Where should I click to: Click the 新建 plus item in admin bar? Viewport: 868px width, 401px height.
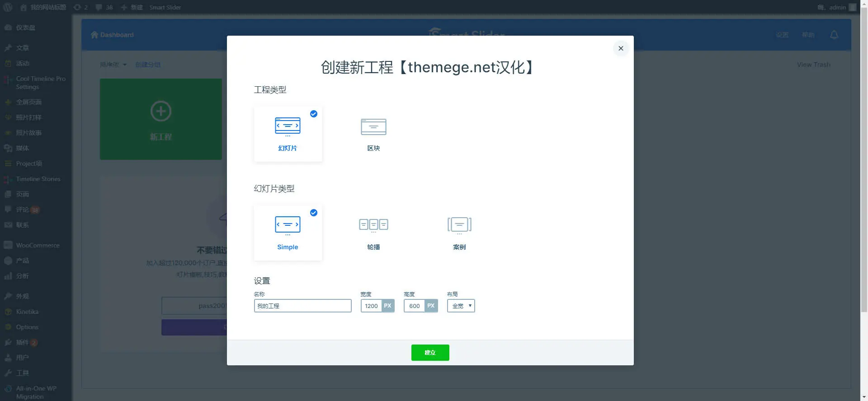[x=132, y=7]
